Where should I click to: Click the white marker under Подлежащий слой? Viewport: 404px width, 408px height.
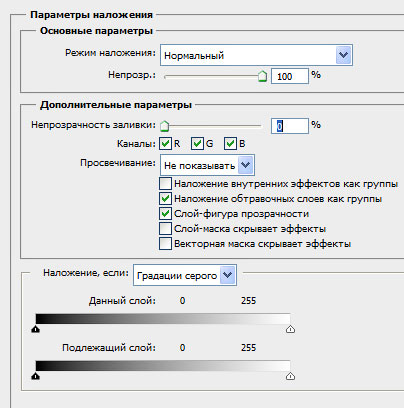coord(290,376)
